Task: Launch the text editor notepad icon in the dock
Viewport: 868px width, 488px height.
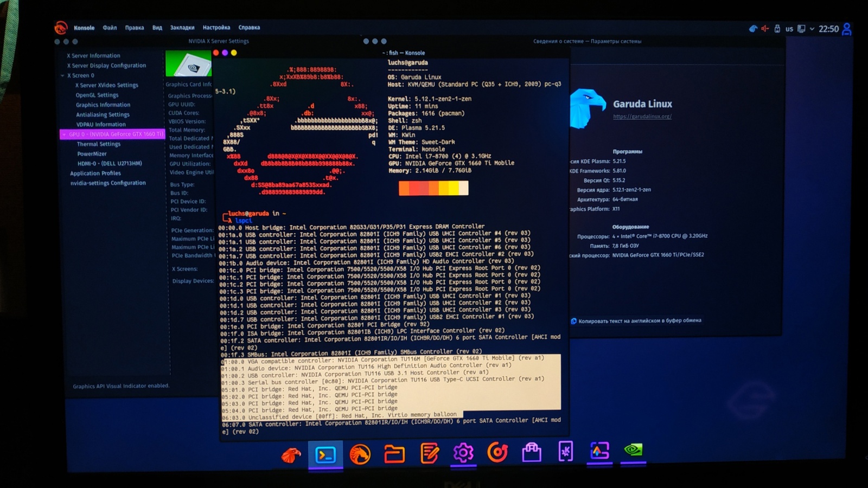Action: pos(429,453)
